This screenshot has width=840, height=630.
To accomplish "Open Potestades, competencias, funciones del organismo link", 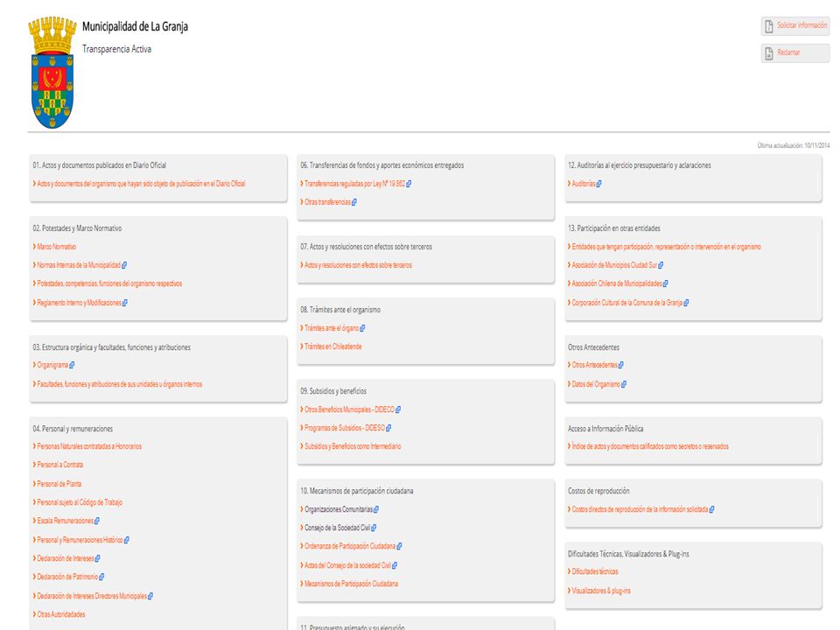I will 109,283.
